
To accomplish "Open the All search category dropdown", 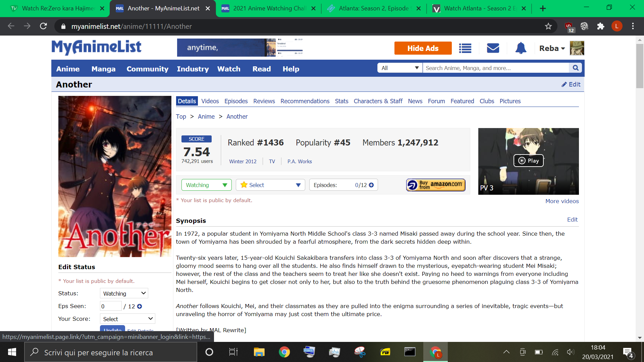I will 400,68.
